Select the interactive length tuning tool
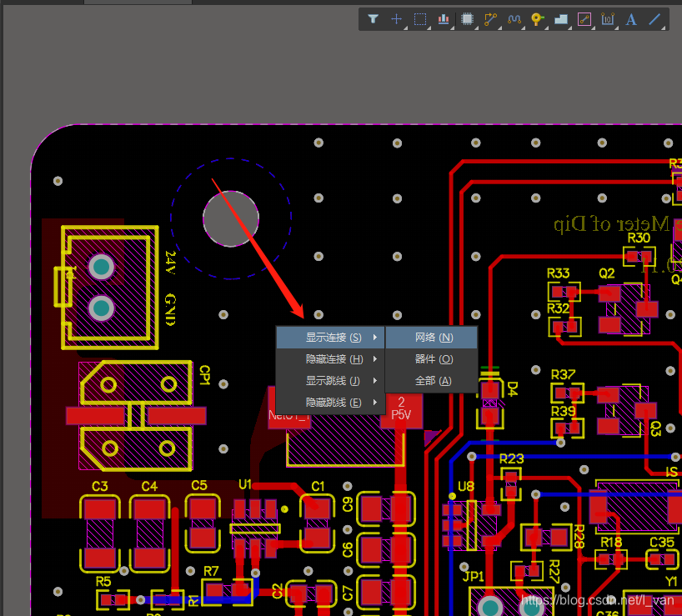 tap(514, 18)
